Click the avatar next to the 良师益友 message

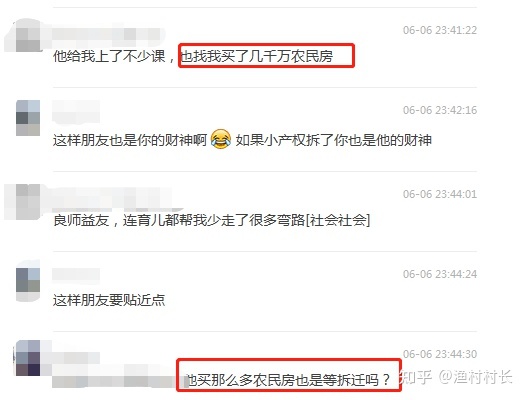tap(28, 202)
